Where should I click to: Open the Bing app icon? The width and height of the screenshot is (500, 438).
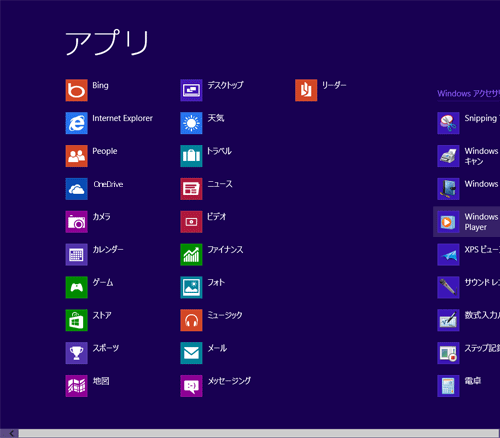76,90
